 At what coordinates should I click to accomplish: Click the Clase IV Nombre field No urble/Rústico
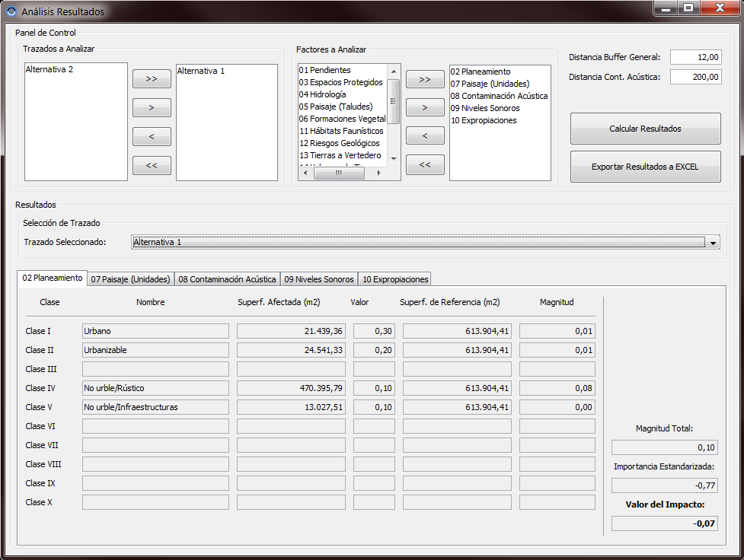pos(155,388)
